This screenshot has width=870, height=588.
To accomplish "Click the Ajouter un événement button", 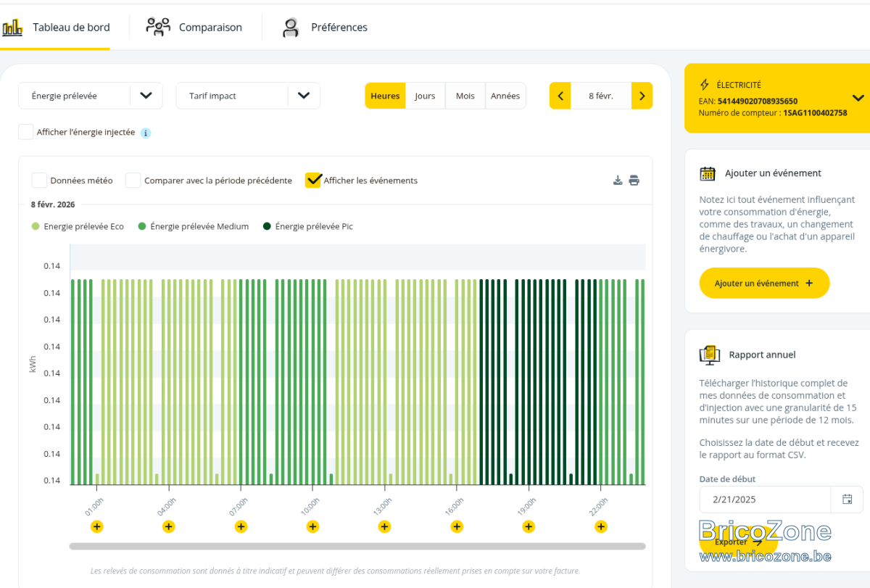I will [764, 283].
